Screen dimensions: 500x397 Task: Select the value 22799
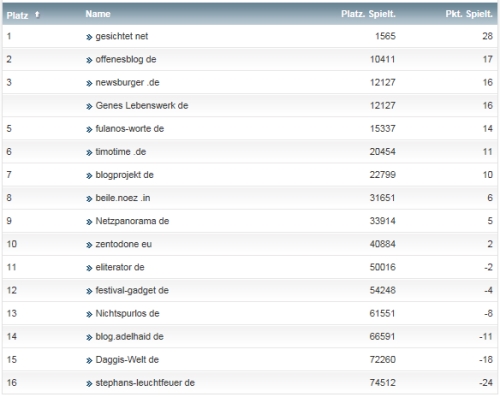(382, 175)
